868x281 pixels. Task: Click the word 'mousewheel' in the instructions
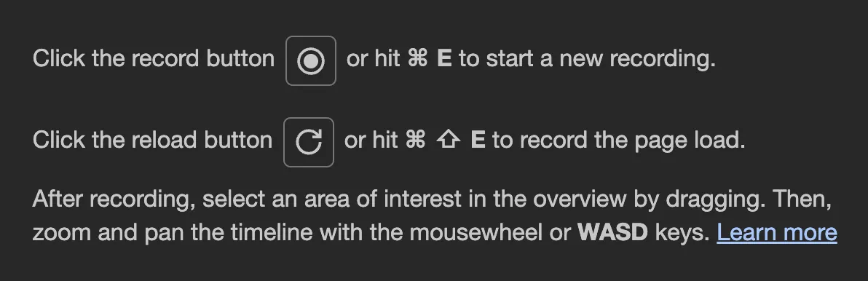pos(476,232)
